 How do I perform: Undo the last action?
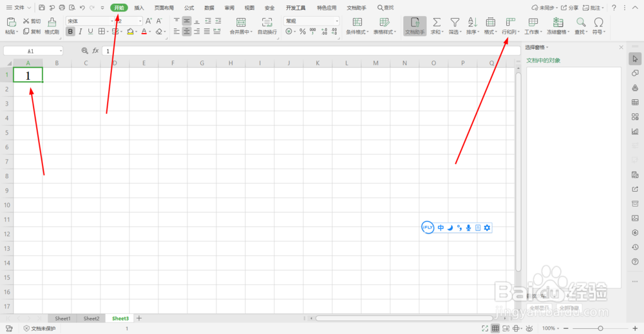click(82, 8)
